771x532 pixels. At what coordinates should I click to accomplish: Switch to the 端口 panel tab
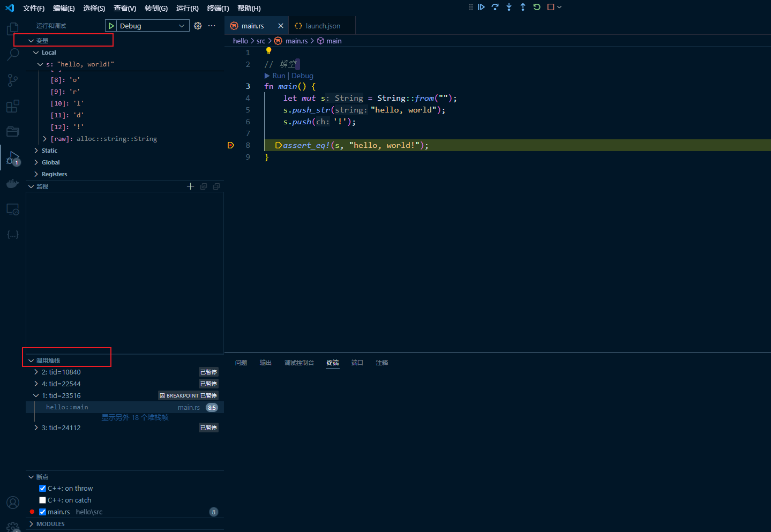[357, 363]
